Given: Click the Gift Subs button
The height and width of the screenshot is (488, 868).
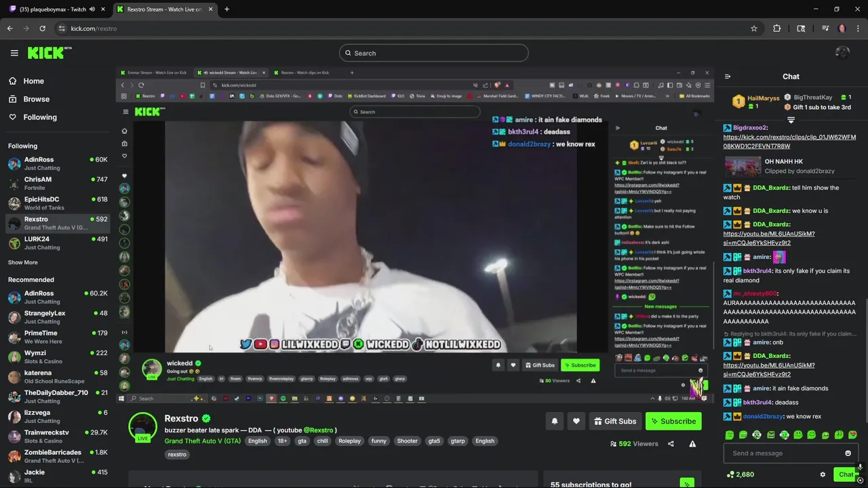Looking at the screenshot, I should pyautogui.click(x=615, y=421).
